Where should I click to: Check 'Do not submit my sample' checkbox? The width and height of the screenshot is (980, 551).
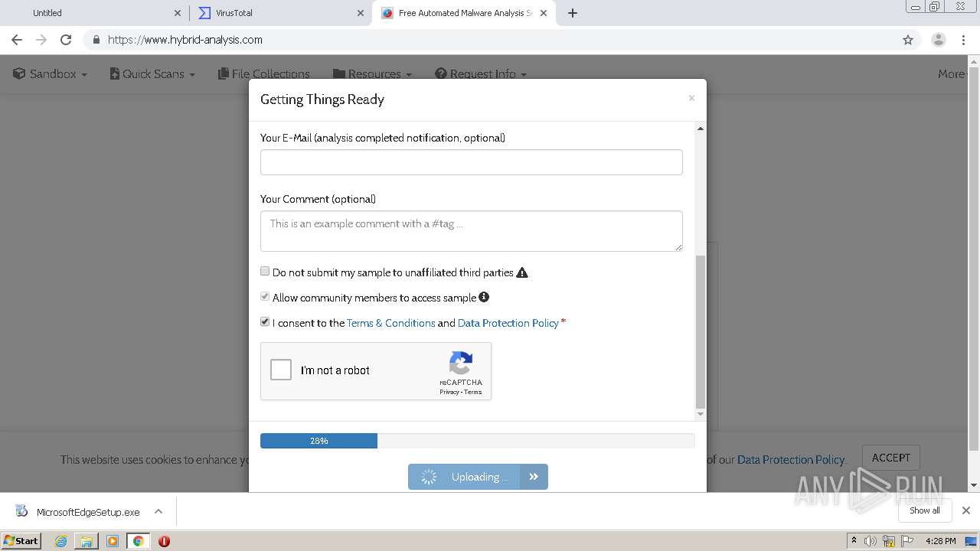(265, 272)
